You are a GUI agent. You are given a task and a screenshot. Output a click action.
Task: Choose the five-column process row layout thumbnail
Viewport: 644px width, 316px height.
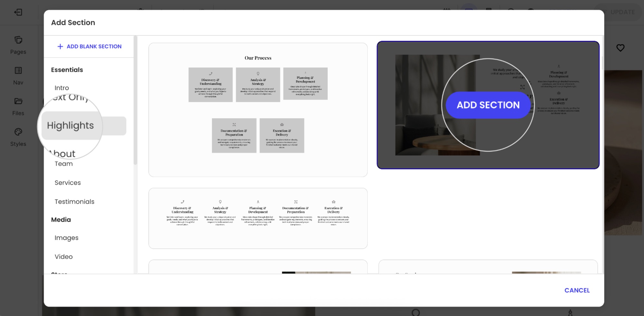[258, 218]
